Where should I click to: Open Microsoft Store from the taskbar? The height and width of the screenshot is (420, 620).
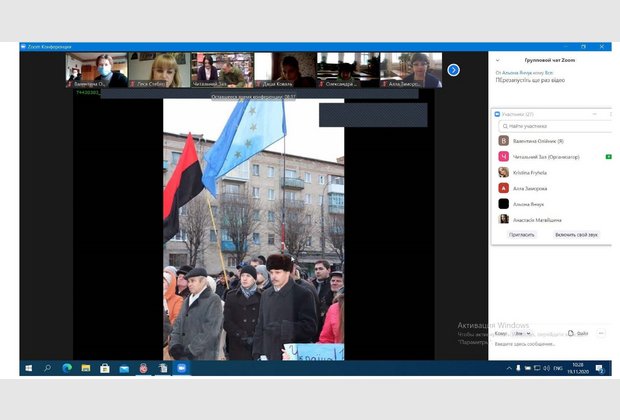(105, 368)
